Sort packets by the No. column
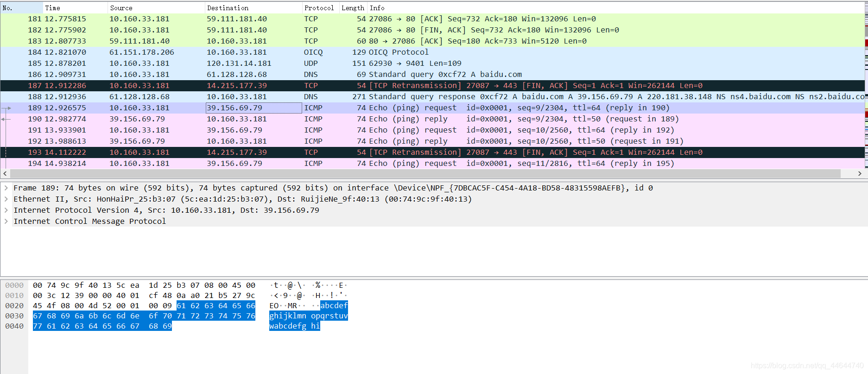Viewport: 868px width, 374px height. [21, 8]
